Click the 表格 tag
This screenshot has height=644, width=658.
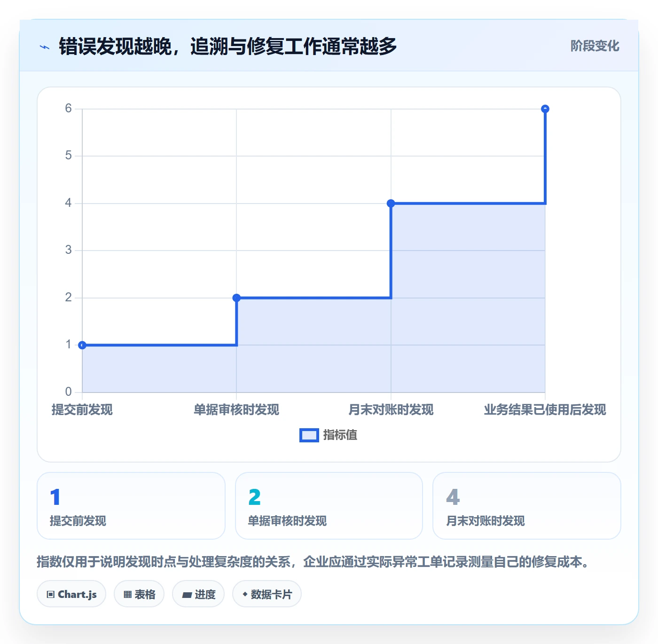[139, 594]
